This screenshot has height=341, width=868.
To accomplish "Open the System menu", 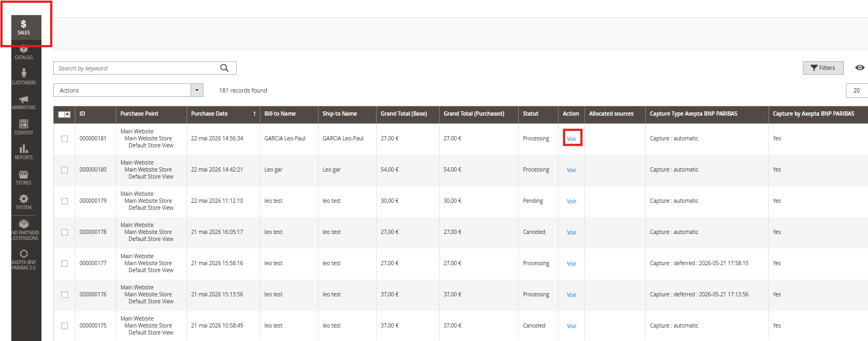I will pyautogui.click(x=24, y=202).
